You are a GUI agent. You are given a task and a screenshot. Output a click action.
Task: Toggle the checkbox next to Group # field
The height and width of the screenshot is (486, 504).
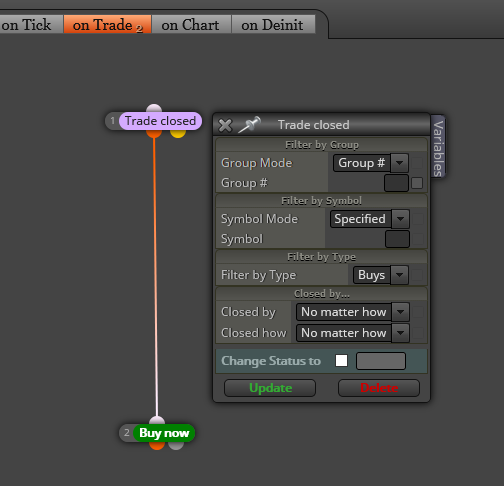417,183
